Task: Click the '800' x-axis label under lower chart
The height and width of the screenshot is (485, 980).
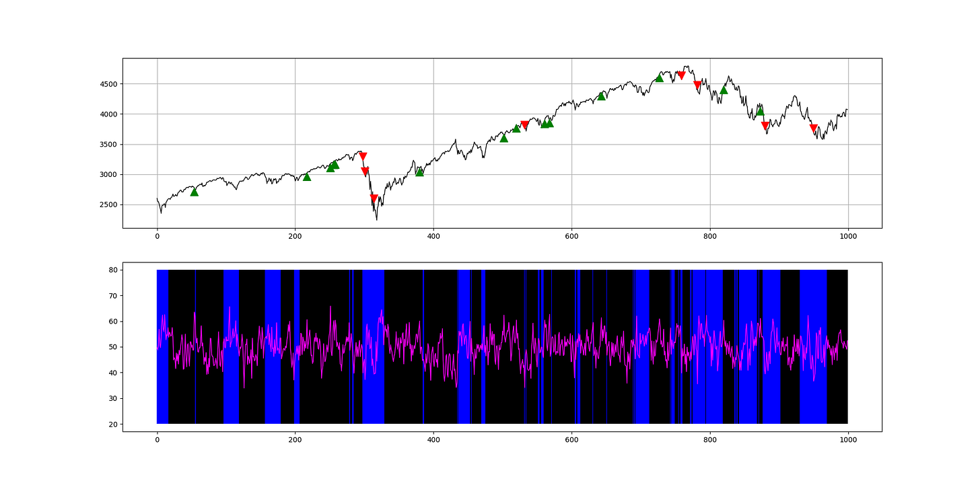Action: pyautogui.click(x=710, y=441)
